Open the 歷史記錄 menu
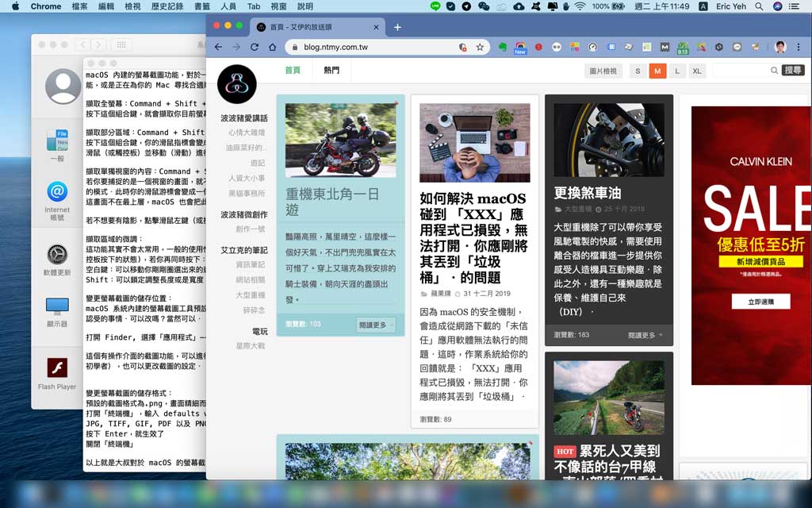The image size is (812, 508). coord(167,6)
